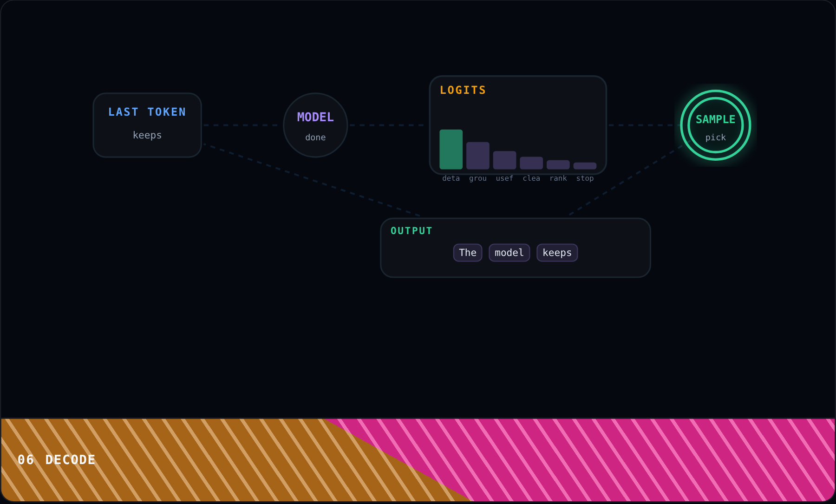The height and width of the screenshot is (504, 836).
Task: Click the 'deta' label below the bars
Action: click(451, 178)
